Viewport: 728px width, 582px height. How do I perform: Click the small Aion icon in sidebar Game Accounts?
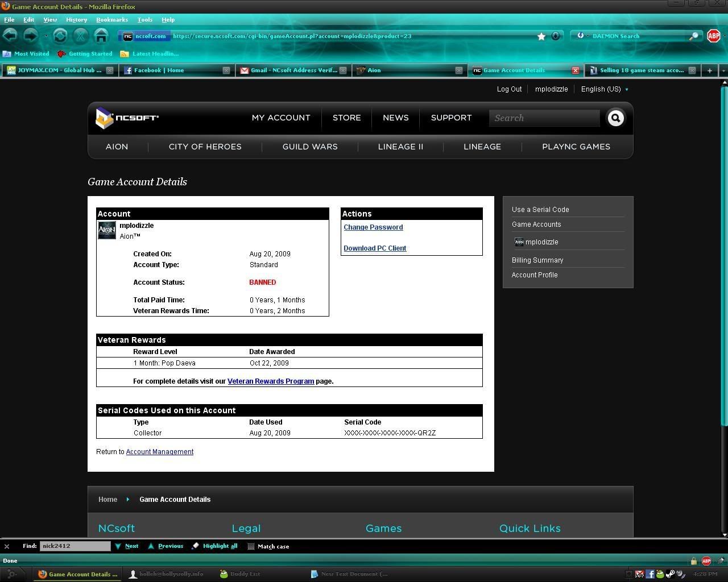519,242
